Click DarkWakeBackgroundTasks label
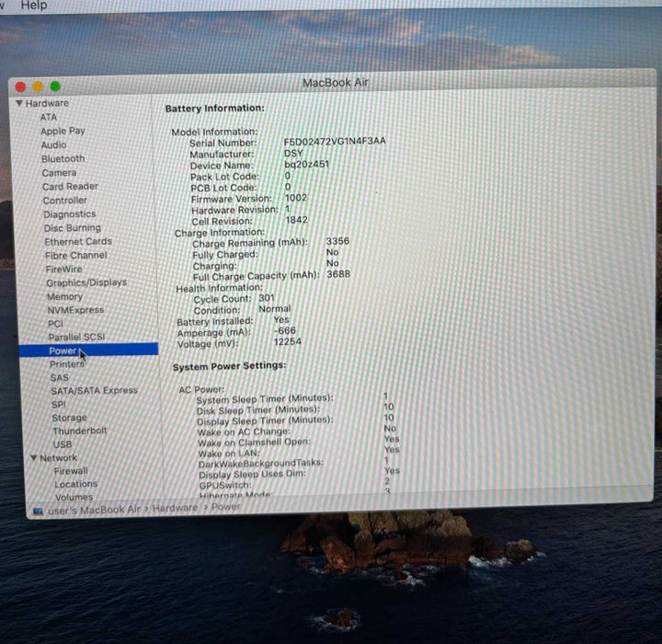This screenshot has height=644, width=662. tap(261, 464)
